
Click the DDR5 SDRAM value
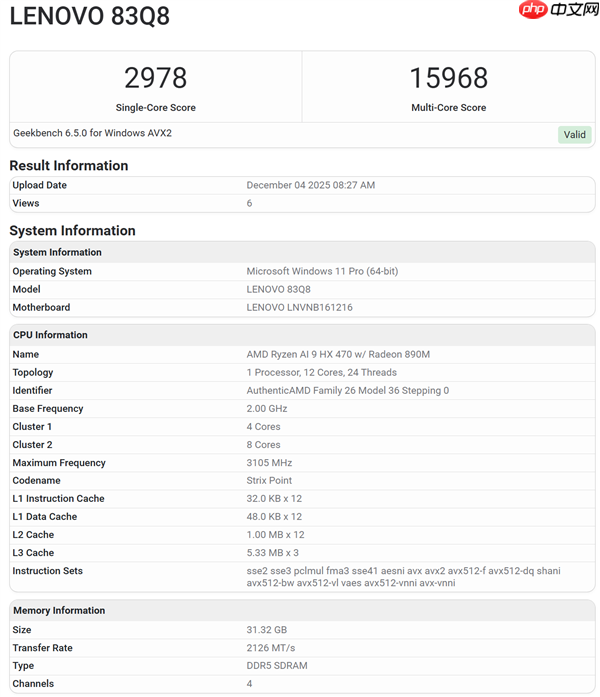(x=277, y=666)
